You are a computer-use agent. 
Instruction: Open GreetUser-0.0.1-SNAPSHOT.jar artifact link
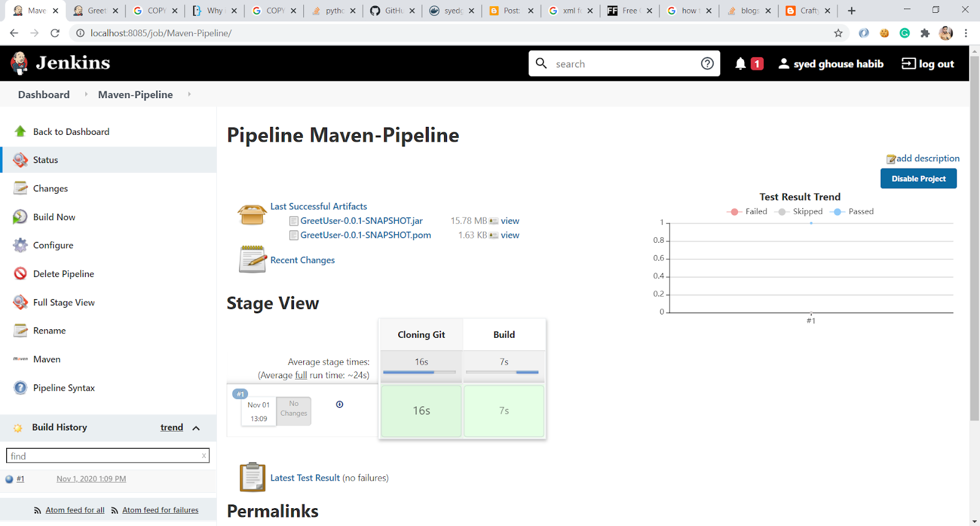coord(361,221)
